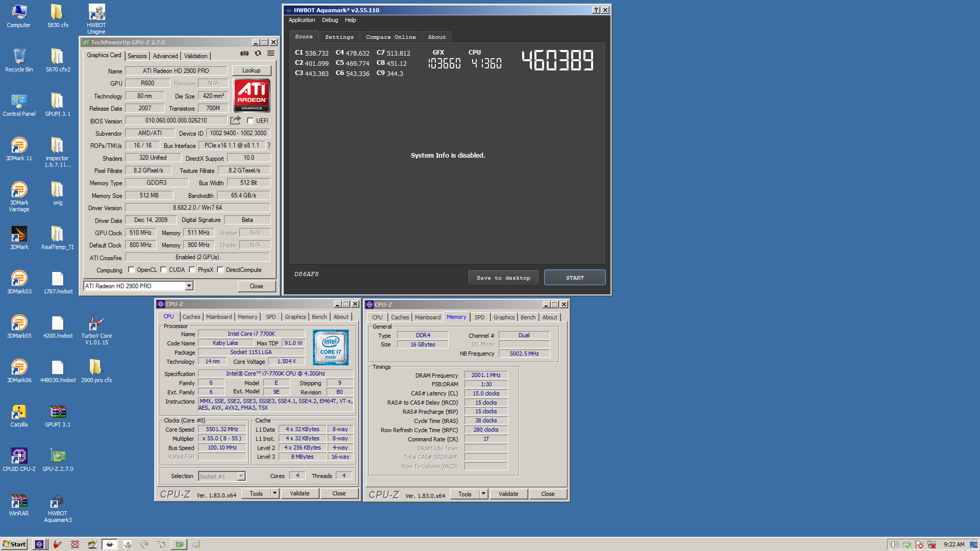The image size is (980, 551).
Task: Toggle the PhysX checkbox
Action: (192, 270)
